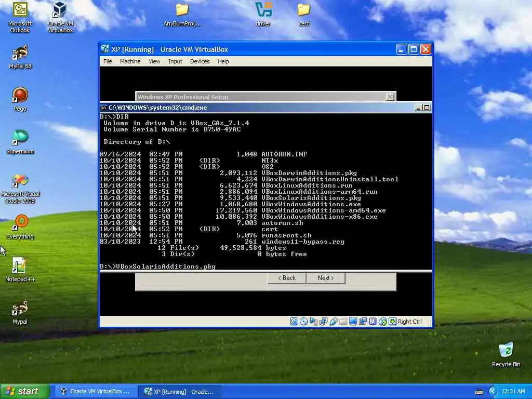This screenshot has width=532, height=399.
Task: Open the Help menu in VirtualBox
Action: (x=223, y=61)
